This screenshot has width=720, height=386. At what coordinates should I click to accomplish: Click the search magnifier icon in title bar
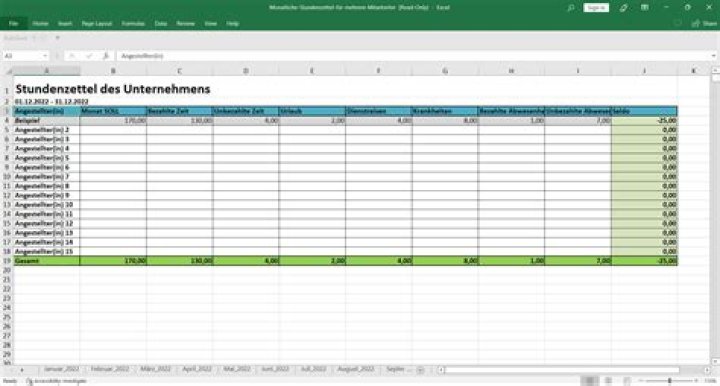(x=571, y=8)
